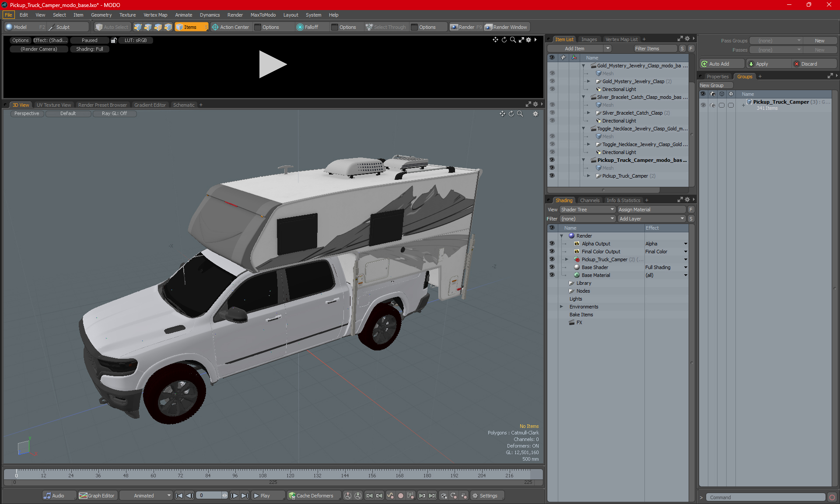The image size is (840, 504).
Task: Click the Apply button
Action: (768, 64)
